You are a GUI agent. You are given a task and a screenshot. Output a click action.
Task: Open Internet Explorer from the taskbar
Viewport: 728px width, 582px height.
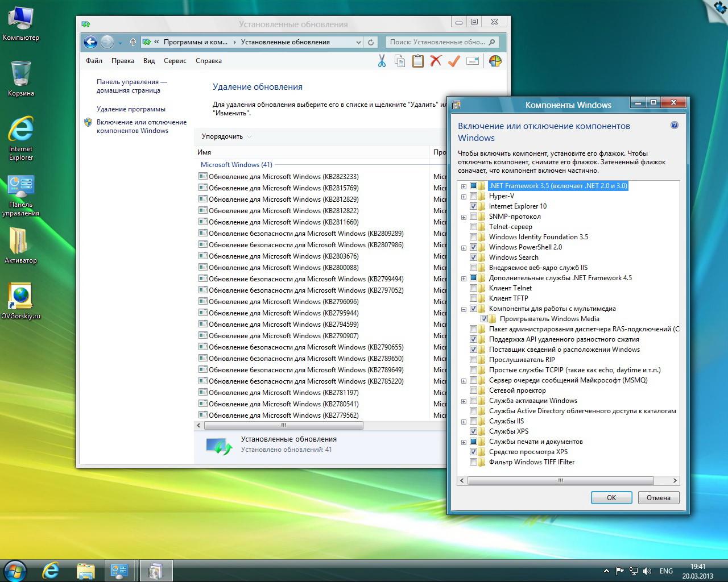coord(51,571)
